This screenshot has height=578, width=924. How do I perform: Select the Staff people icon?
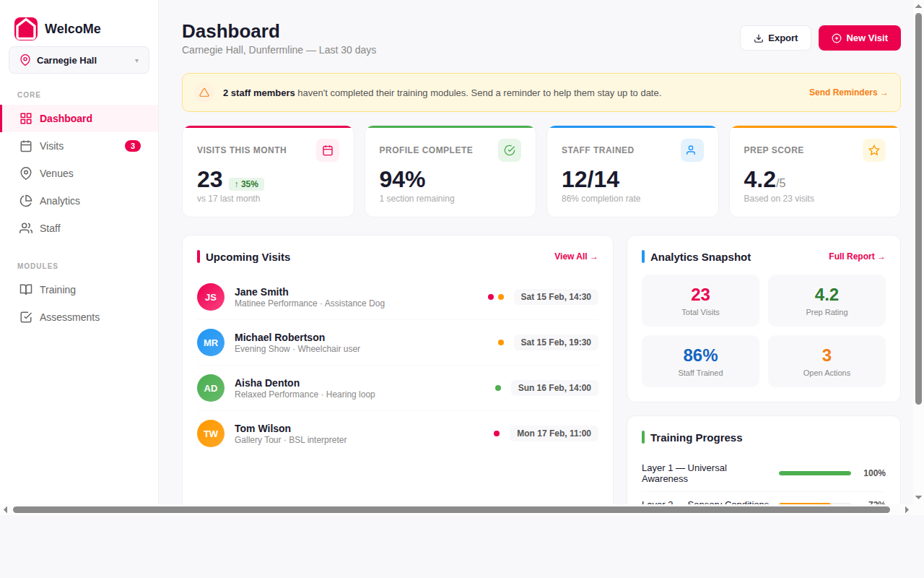25,228
